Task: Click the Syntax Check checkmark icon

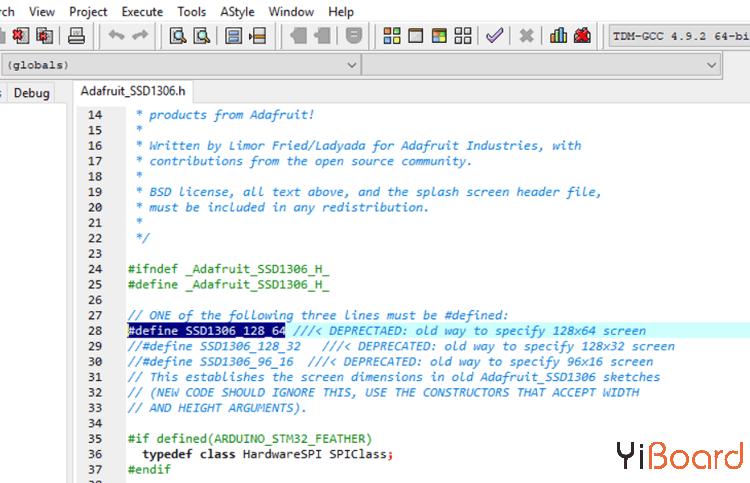Action: pyautogui.click(x=494, y=37)
